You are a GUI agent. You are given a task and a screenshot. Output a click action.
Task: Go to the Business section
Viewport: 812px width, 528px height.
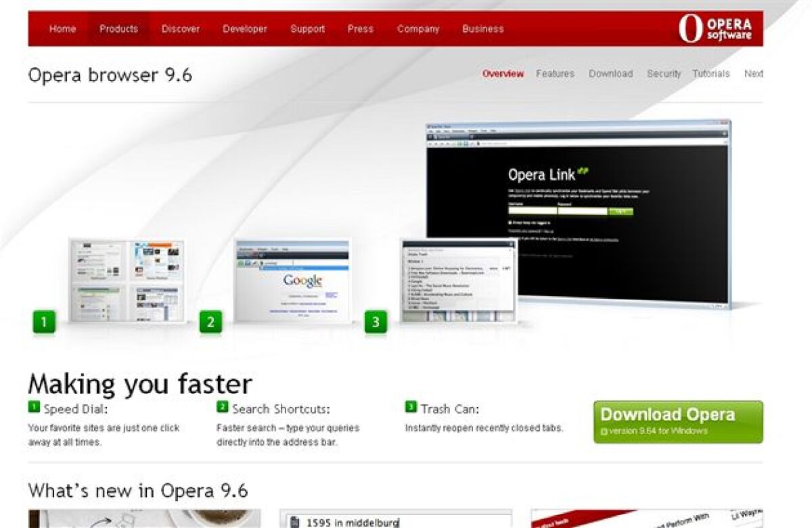tap(483, 29)
